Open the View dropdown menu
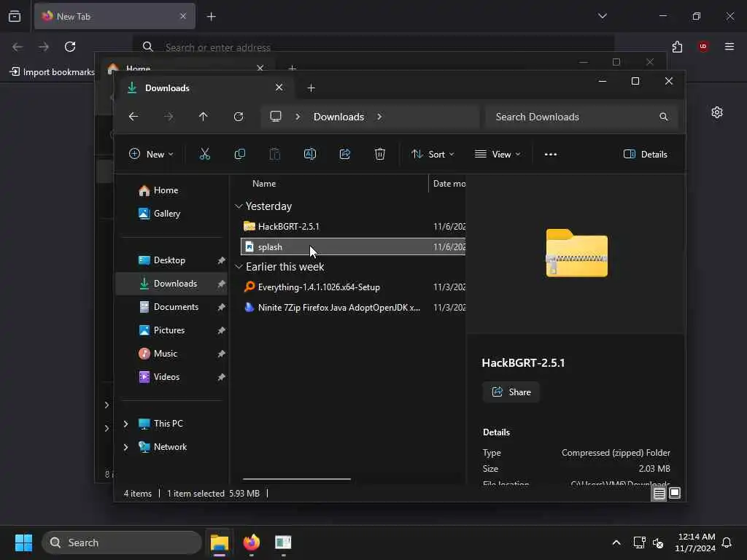The image size is (747, 560). pos(498,155)
